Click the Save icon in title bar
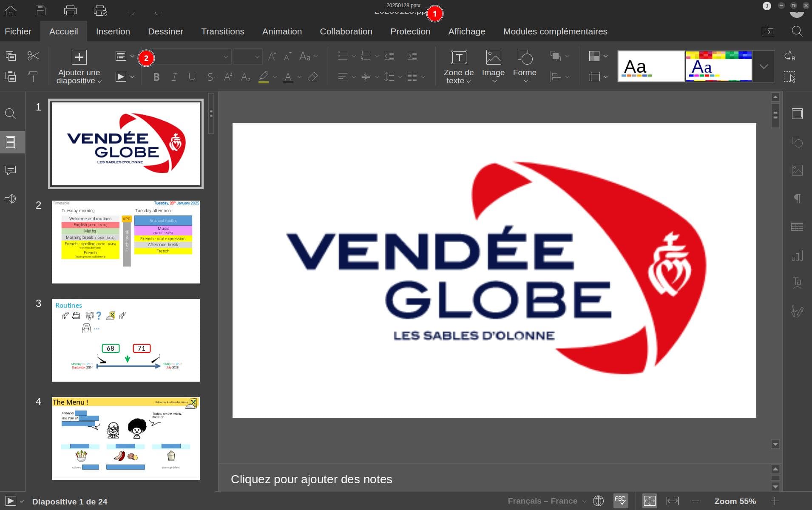This screenshot has height=510, width=812. (40, 10)
